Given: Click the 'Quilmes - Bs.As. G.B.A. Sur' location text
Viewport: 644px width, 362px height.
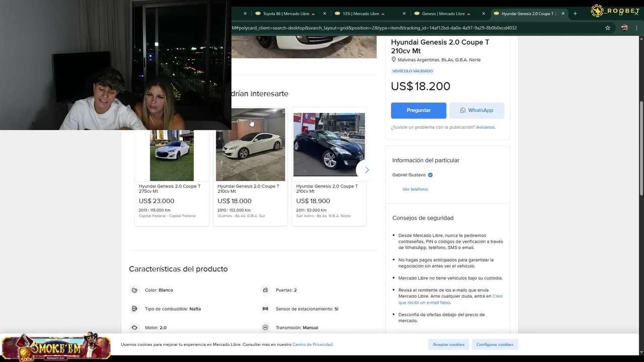Looking at the screenshot, I should [x=241, y=216].
